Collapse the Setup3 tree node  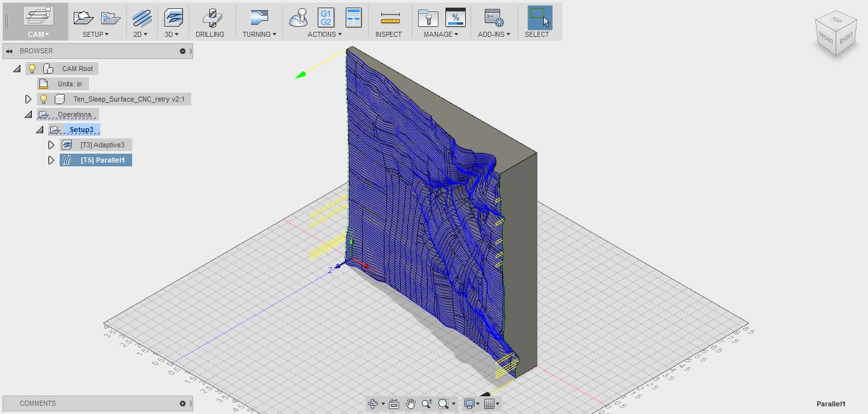coord(40,130)
